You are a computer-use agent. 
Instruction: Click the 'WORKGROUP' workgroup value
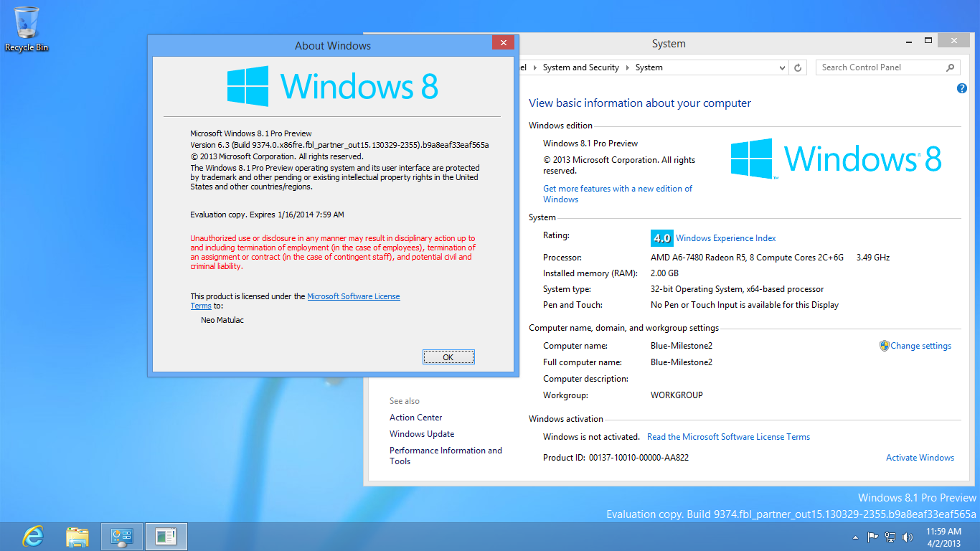tap(677, 395)
